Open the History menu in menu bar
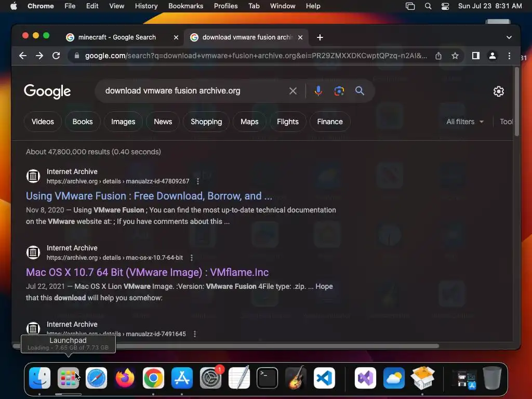 tap(146, 6)
